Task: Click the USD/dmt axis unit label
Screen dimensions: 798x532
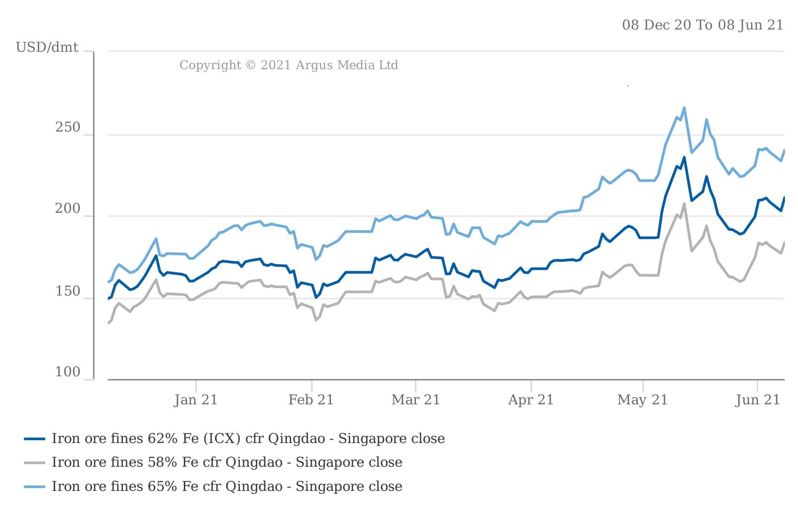Action: pos(47,47)
